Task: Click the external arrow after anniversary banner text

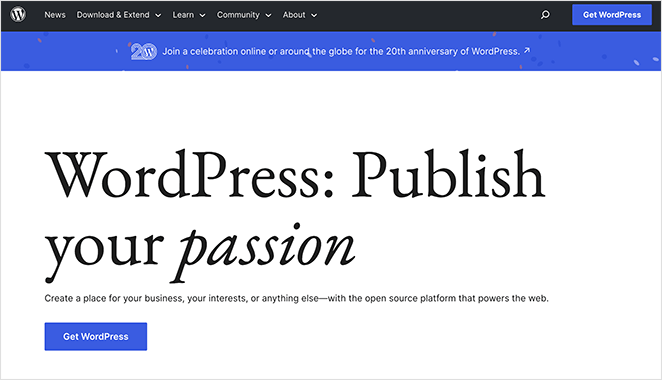Action: click(526, 50)
